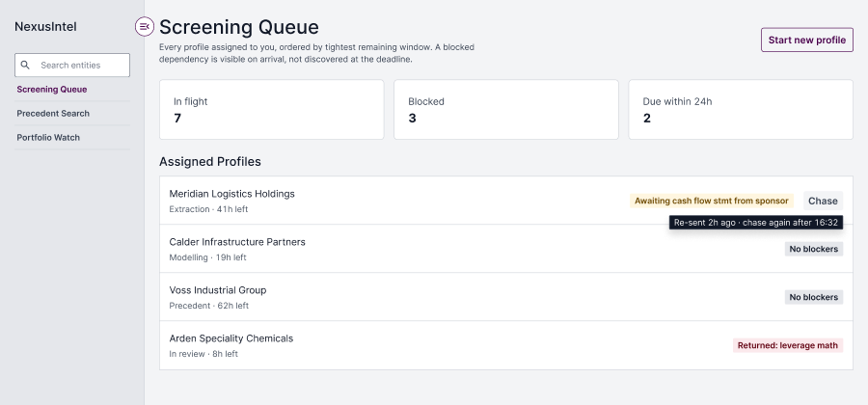
Task: Select the Due within 24h card
Action: click(x=741, y=110)
